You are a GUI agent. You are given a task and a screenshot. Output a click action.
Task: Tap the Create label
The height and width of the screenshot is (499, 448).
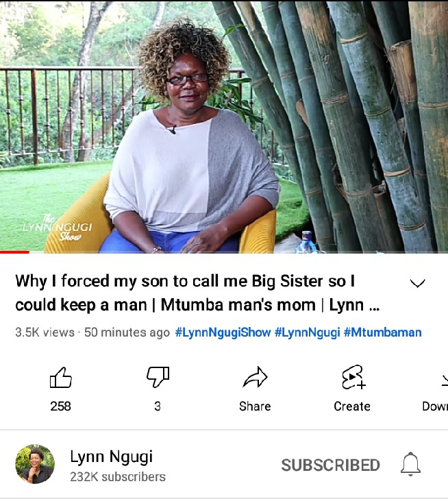pos(352,406)
